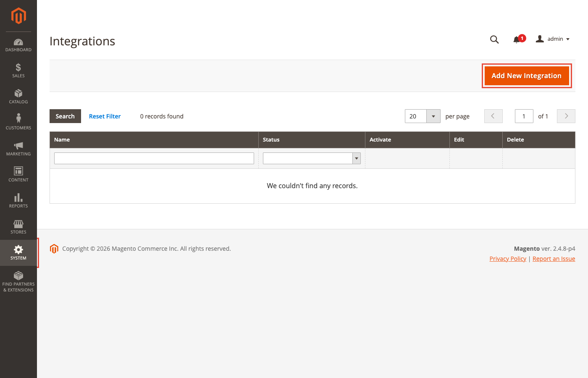Open the admin account dropdown
The height and width of the screenshot is (378, 588).
pos(552,39)
